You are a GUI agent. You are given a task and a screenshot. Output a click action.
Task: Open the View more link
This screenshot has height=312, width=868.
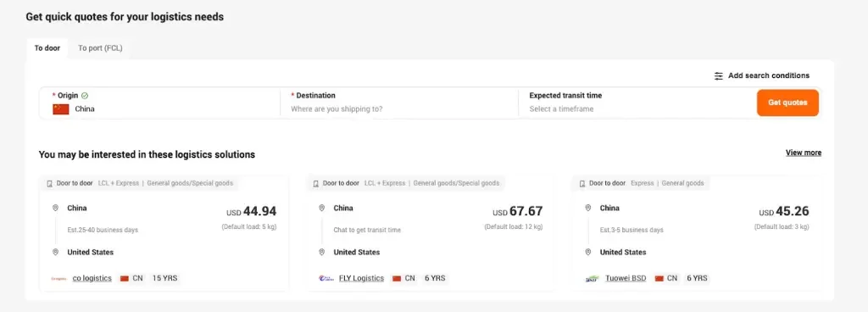point(804,153)
